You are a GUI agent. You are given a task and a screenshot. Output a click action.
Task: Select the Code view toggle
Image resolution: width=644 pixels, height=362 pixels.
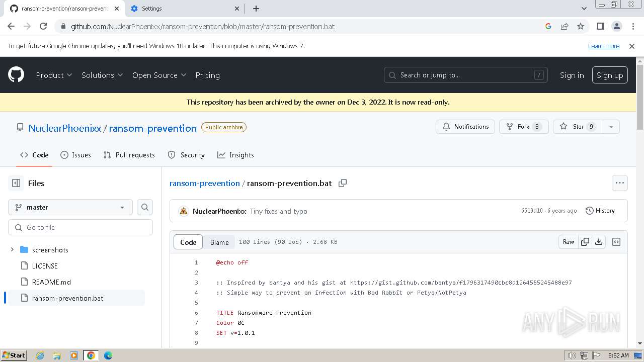click(x=188, y=242)
